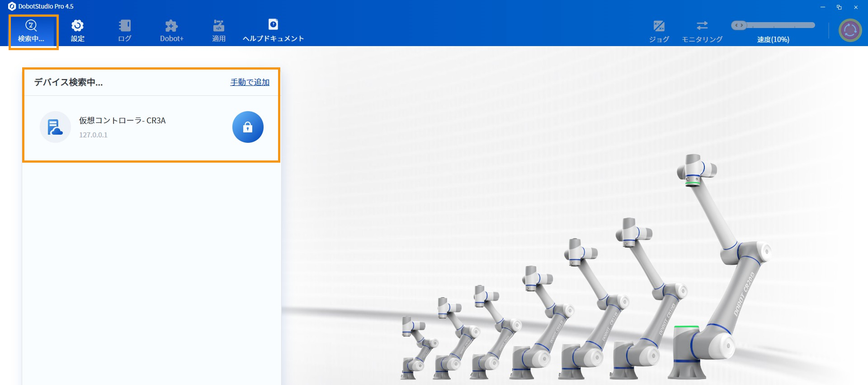Click the DobotStudio Pro logo icon
Viewport: 868px width, 385px height.
click(x=12, y=6)
